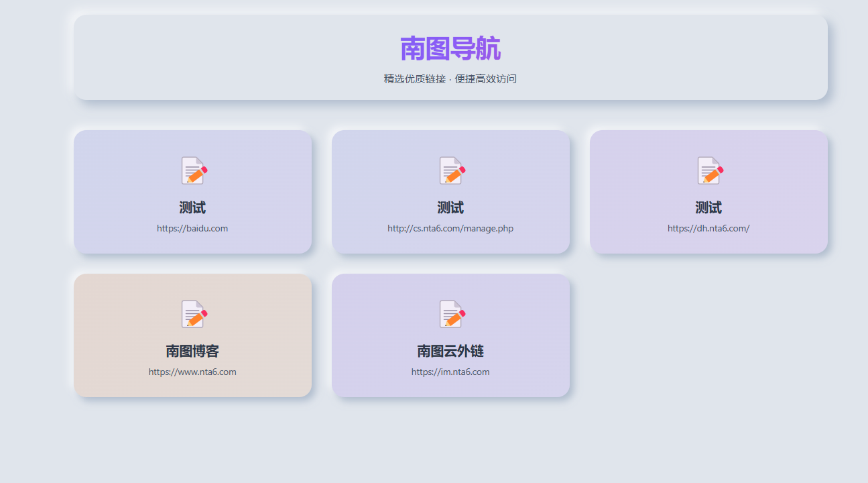The width and height of the screenshot is (868, 483).
Task: Click the https://im.nta6.com link text
Action: (450, 372)
